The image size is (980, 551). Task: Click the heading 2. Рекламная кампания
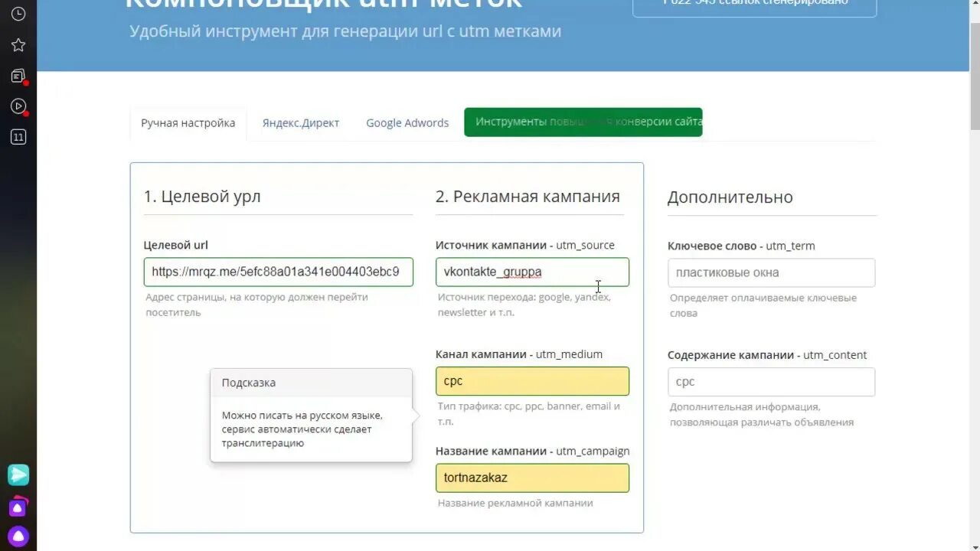coord(528,197)
